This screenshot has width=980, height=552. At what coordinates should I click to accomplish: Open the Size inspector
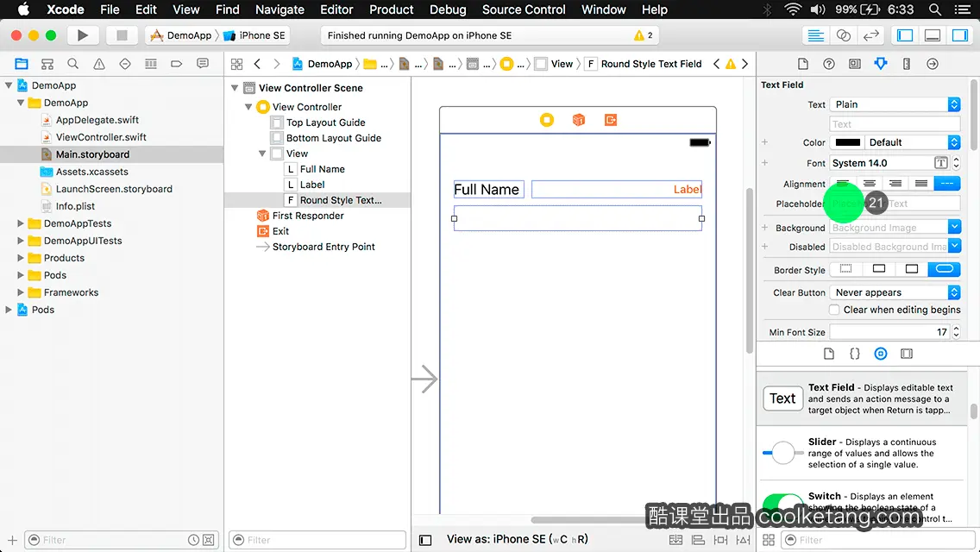pyautogui.click(x=907, y=64)
